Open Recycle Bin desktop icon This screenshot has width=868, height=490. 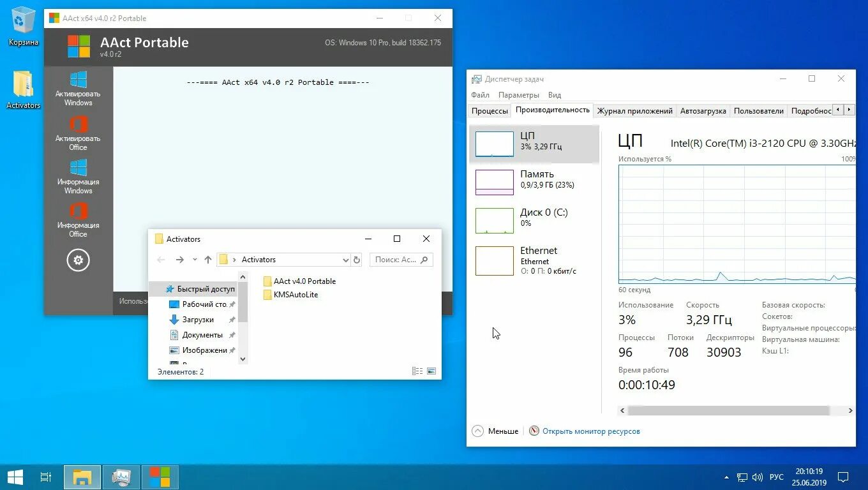24,27
